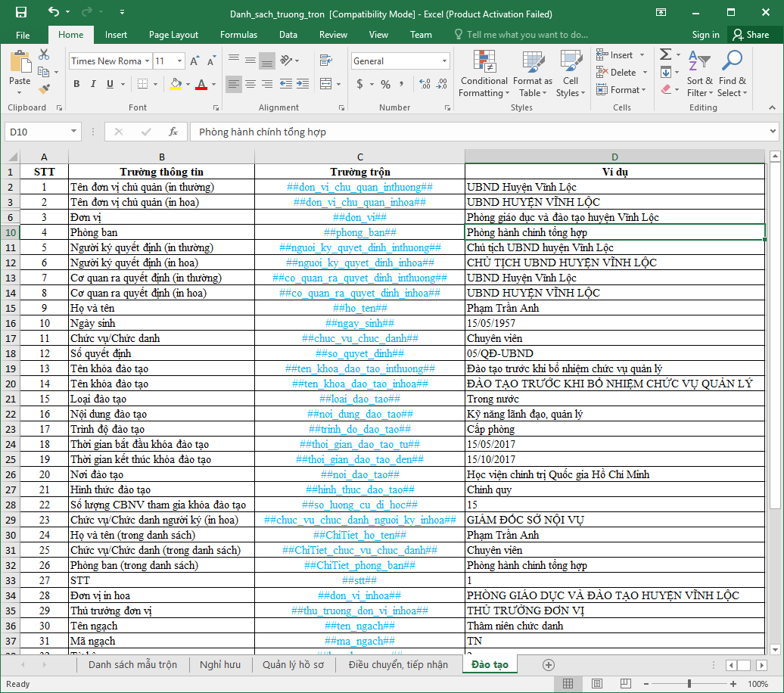Click the Merge & Center icon
This screenshot has height=693, width=784.
(325, 84)
